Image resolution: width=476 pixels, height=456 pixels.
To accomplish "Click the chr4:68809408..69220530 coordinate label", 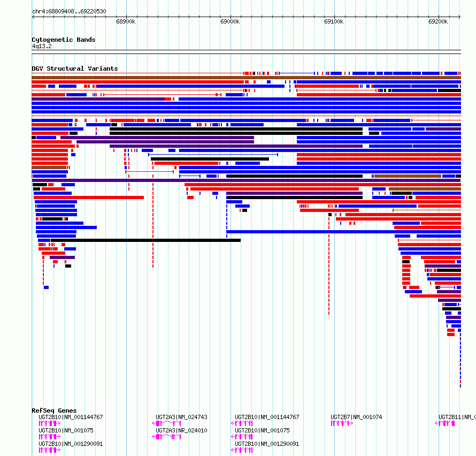I will [69, 11].
